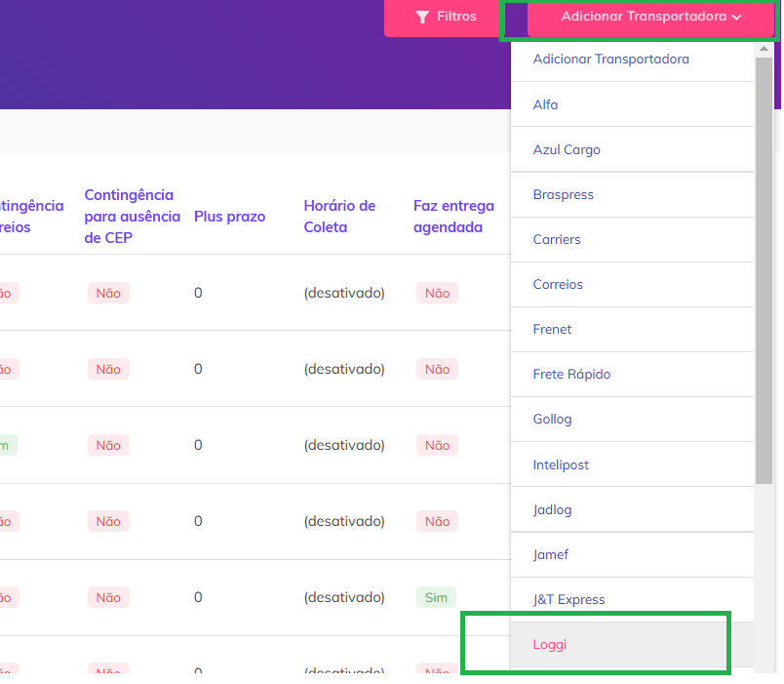This screenshot has height=684, width=784.
Task: Collapse the pink Adicionar Transportadora dropdown button
Action: click(x=650, y=17)
